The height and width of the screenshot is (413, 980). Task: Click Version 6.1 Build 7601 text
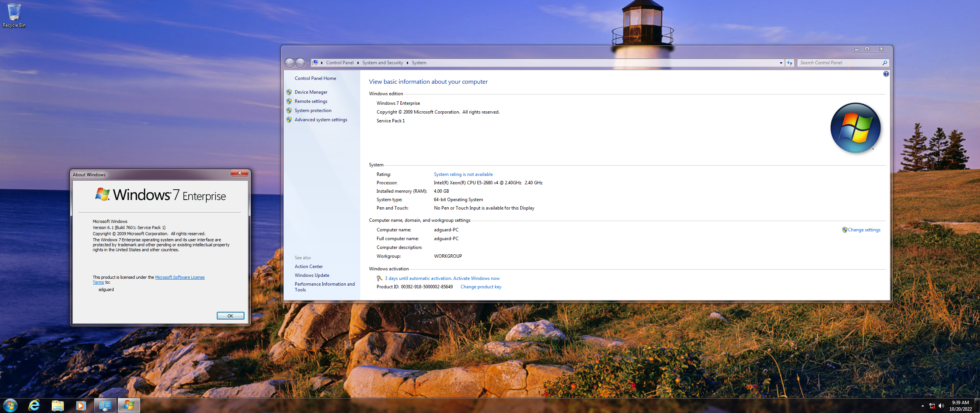pos(129,228)
